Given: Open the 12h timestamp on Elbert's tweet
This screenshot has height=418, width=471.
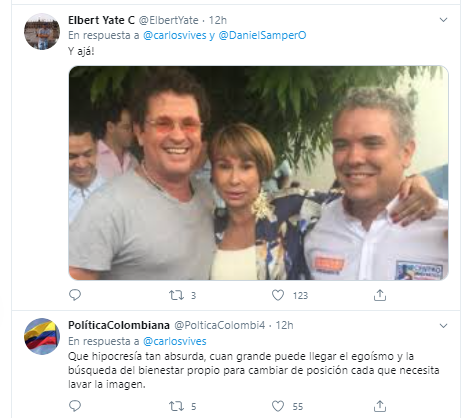Looking at the screenshot, I should click(x=218, y=20).
